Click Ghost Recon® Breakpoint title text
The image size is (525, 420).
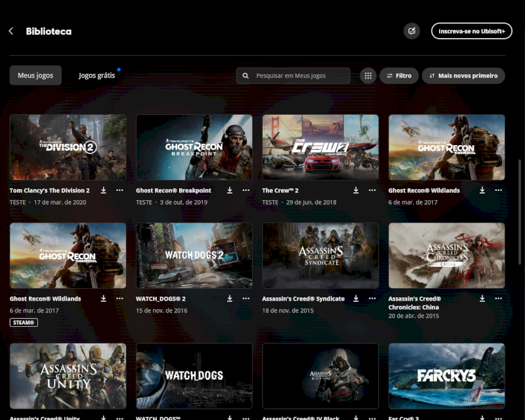tap(173, 190)
